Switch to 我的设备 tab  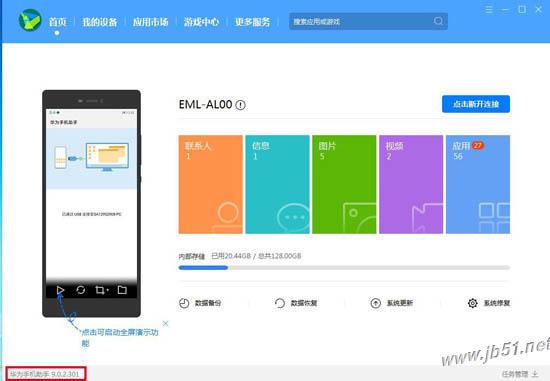(100, 22)
